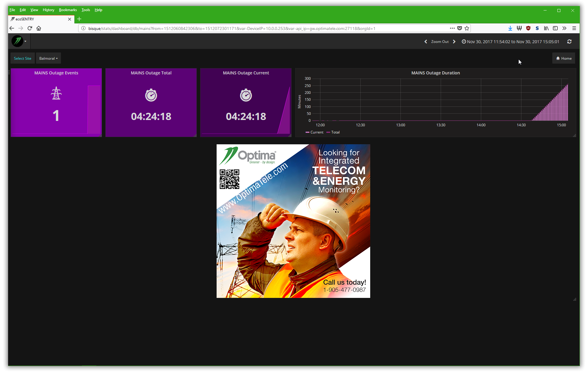Select the ecoSENTRY browser tab
Image resolution: width=588 pixels, height=372 pixels.
pos(40,19)
